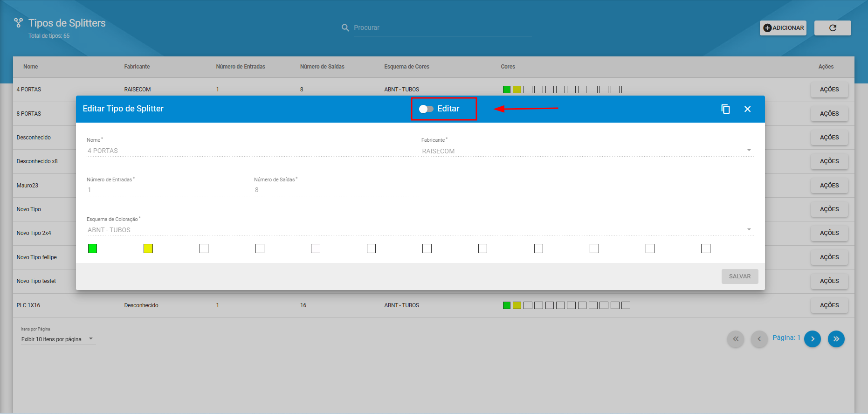Image resolution: width=868 pixels, height=414 pixels.
Task: Click the previous page arrow
Action: (759, 339)
